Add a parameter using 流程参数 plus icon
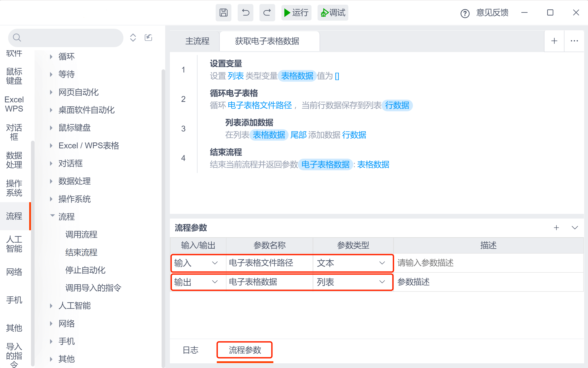Viewport: 588px width, 368px height. tap(556, 228)
